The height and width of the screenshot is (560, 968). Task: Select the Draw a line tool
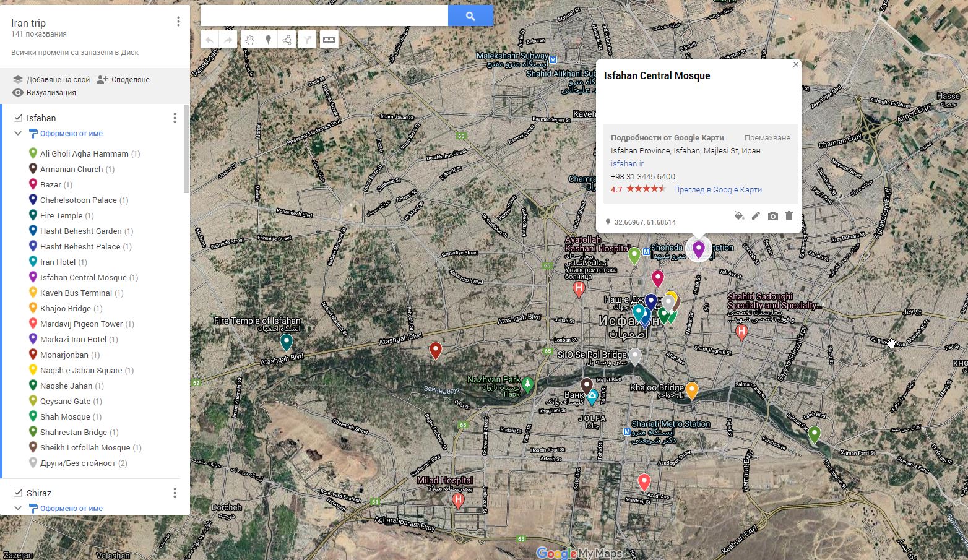pos(287,40)
